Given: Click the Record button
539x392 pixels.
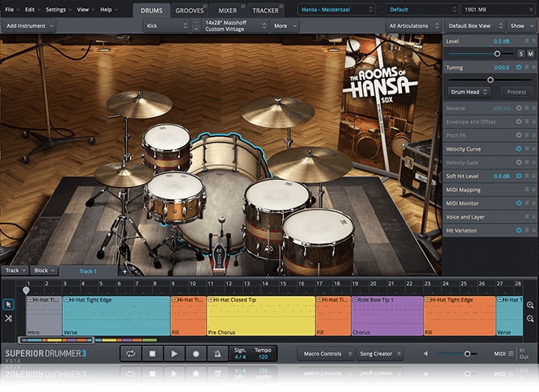Looking at the screenshot, I should (x=195, y=353).
